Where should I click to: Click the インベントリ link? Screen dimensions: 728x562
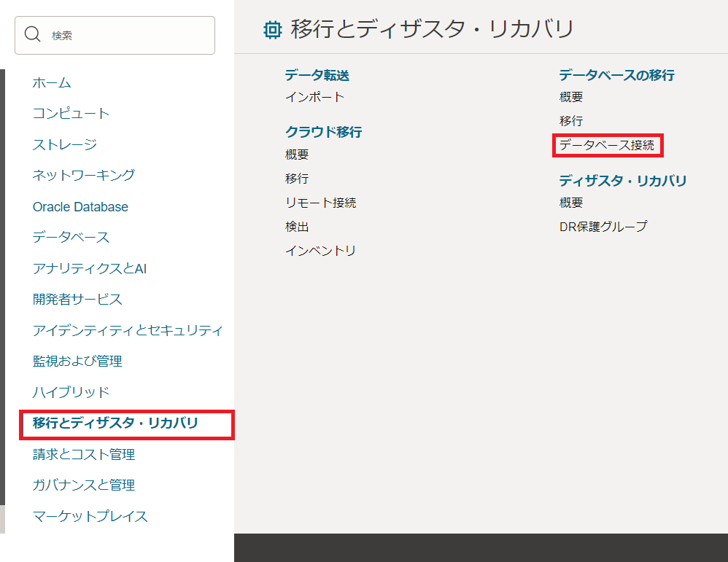pyautogui.click(x=320, y=251)
